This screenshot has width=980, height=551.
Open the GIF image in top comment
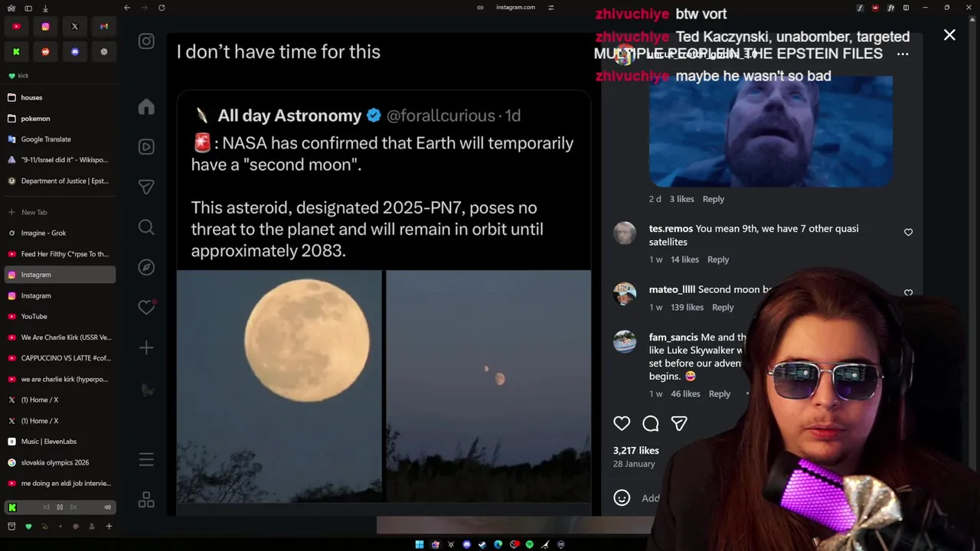(x=770, y=131)
